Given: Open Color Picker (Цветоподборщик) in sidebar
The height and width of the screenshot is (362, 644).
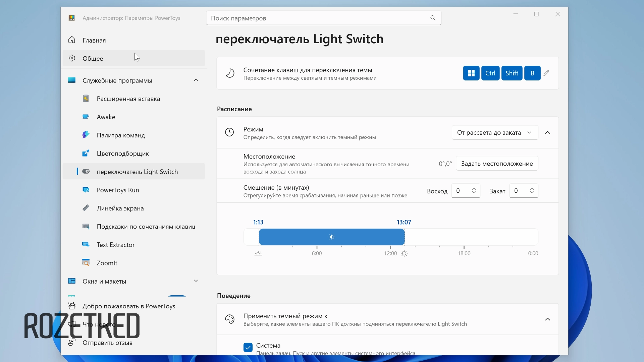Looking at the screenshot, I should tap(123, 154).
